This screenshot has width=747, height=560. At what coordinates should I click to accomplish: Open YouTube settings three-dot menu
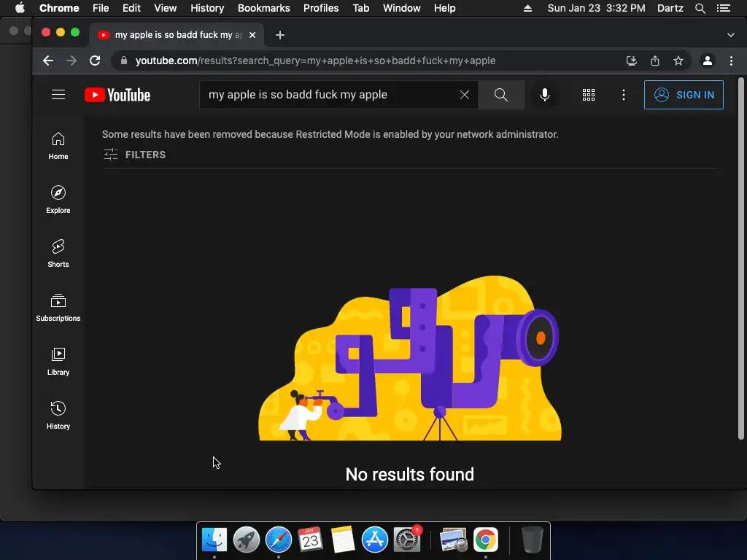[624, 95]
